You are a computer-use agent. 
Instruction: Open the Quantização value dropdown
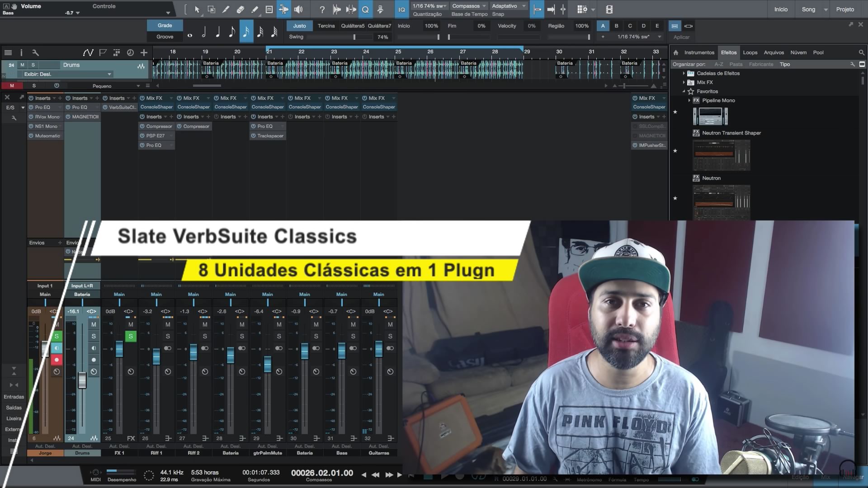429,6
